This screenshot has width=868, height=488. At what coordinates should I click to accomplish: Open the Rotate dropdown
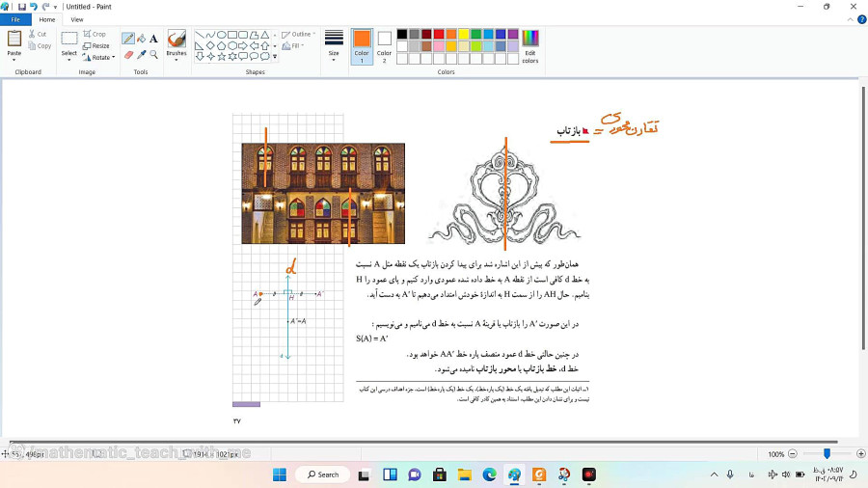pos(99,58)
